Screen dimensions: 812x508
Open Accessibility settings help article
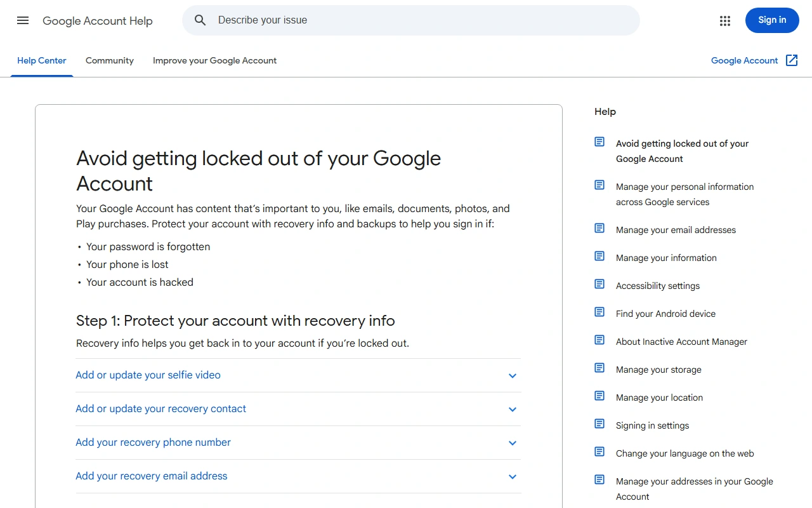[658, 286]
